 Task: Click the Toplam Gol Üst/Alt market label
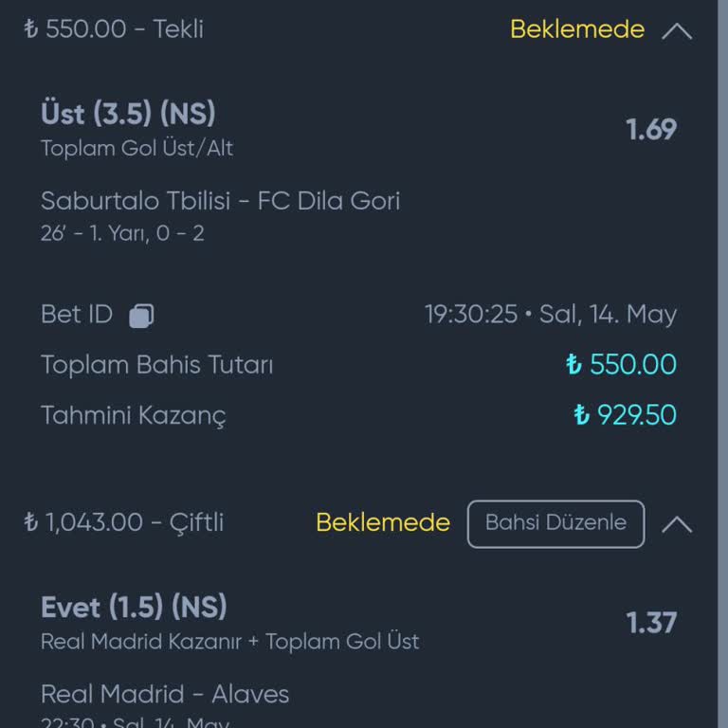click(136, 148)
